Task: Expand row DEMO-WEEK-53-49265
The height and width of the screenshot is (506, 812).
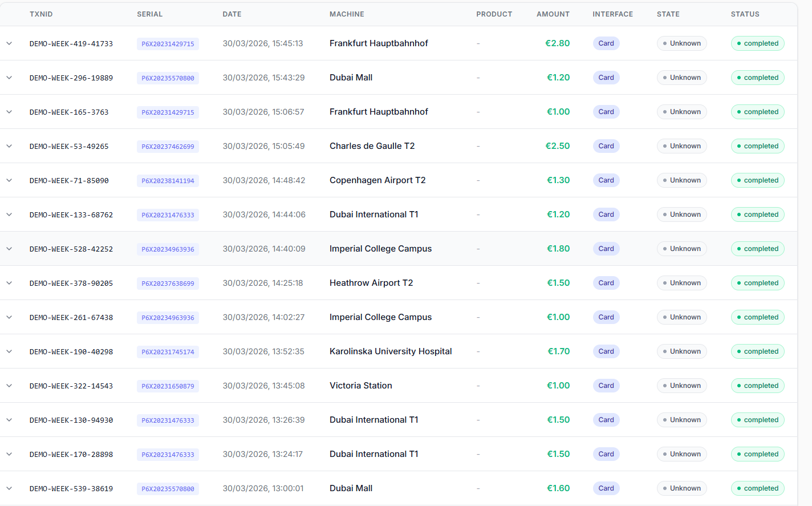Action: [x=9, y=146]
